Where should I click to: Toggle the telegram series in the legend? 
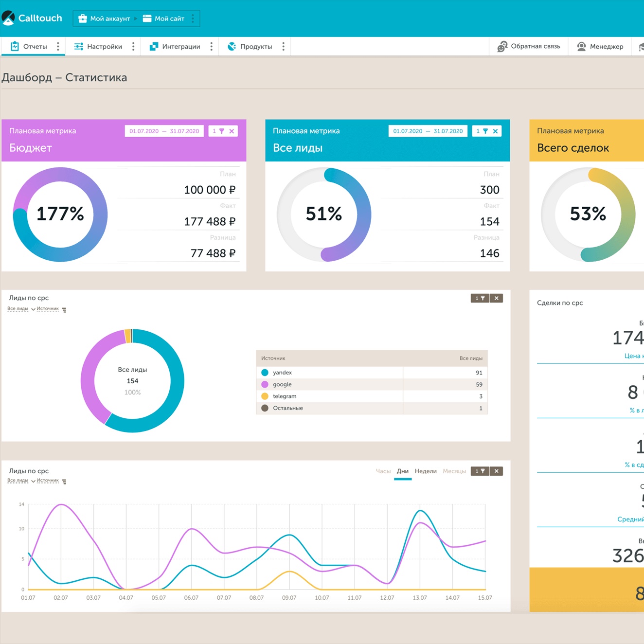[265, 396]
